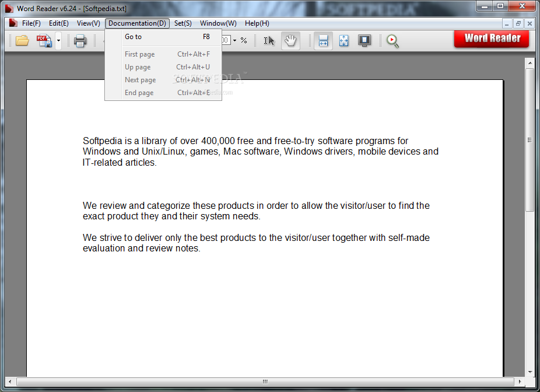The image size is (540, 392).
Task: Click the vertical scrollbar thumb
Action: (x=530, y=140)
